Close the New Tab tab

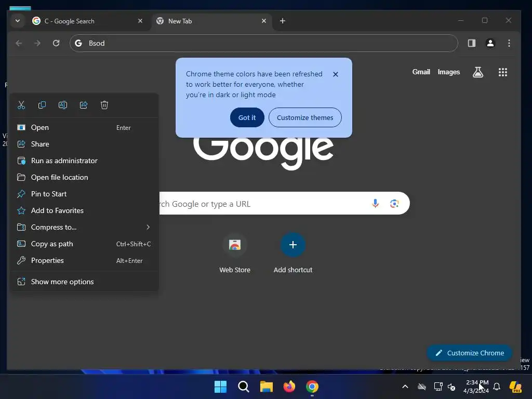264,21
